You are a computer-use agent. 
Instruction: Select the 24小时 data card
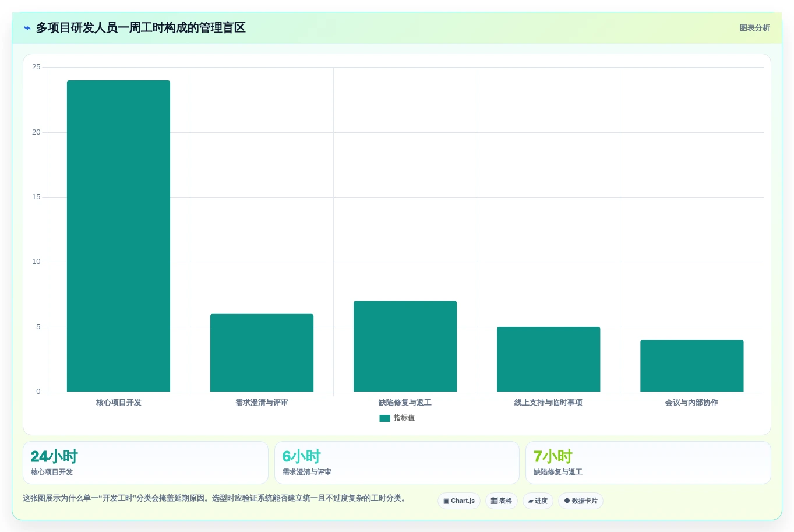tap(146, 463)
